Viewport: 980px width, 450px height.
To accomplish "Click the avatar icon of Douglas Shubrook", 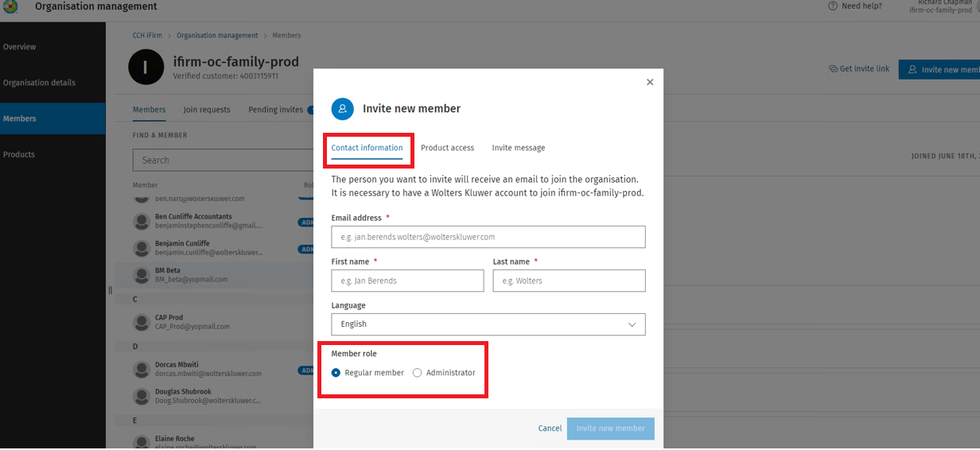I will tap(142, 396).
